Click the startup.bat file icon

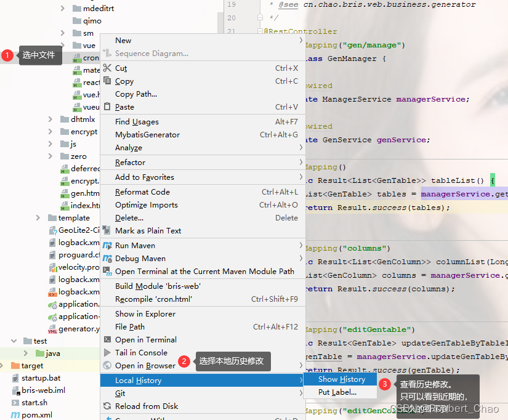pyautogui.click(x=15, y=378)
